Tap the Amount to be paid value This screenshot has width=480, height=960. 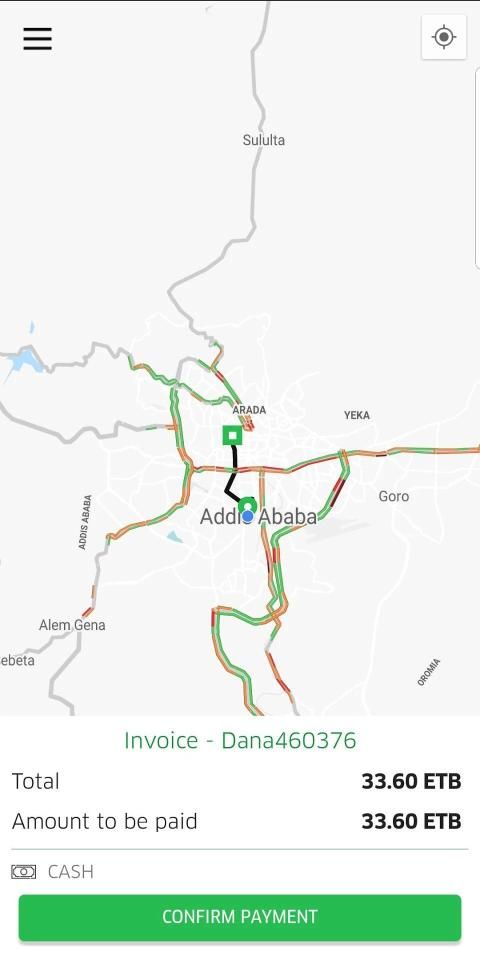coord(411,821)
